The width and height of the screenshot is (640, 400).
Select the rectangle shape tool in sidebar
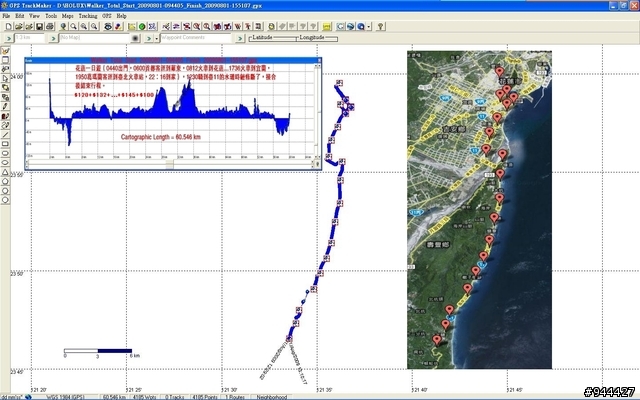click(x=5, y=144)
